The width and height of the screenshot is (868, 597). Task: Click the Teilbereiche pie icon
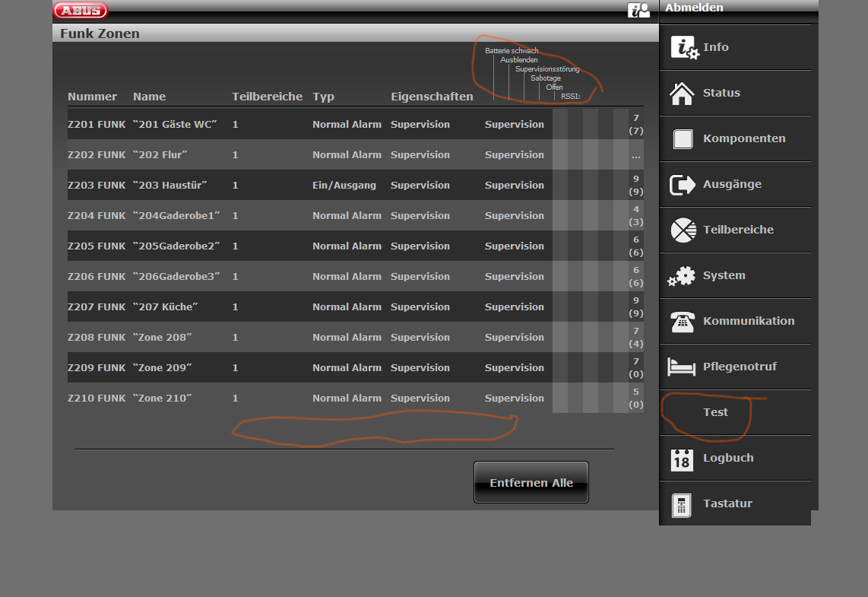[682, 230]
